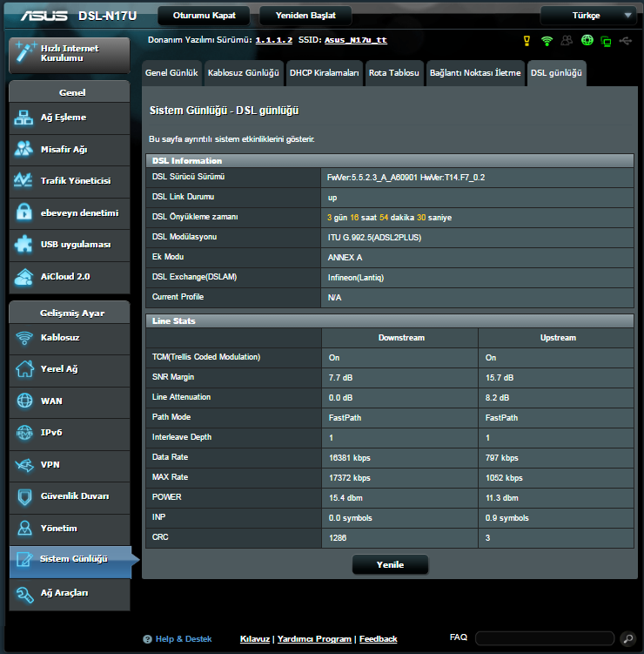Click the upstream Line Attenuation 8.2 dB

click(x=497, y=398)
